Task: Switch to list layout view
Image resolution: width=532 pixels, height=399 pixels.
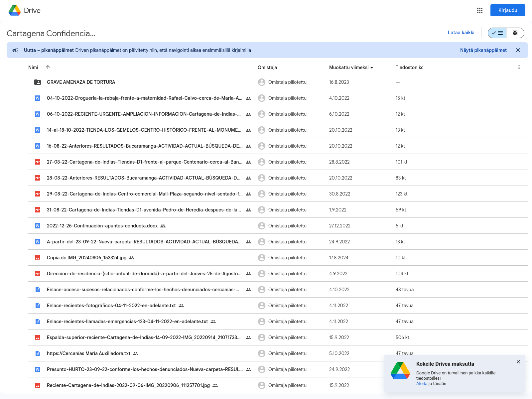Action: 497,33
